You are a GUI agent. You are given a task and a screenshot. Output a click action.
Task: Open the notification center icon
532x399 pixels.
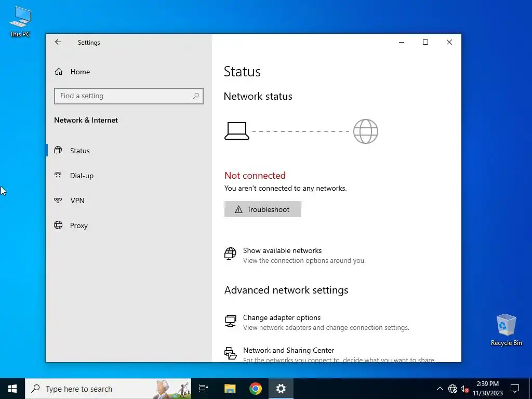point(515,389)
